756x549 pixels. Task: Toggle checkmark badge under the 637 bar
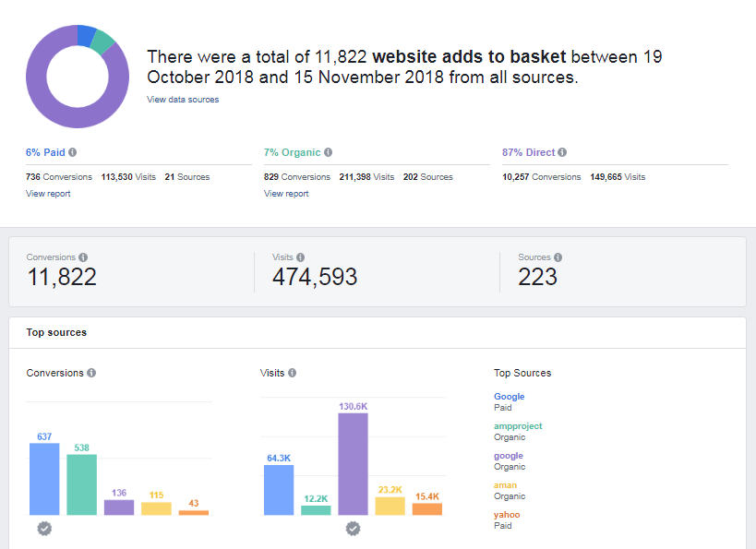tap(44, 529)
